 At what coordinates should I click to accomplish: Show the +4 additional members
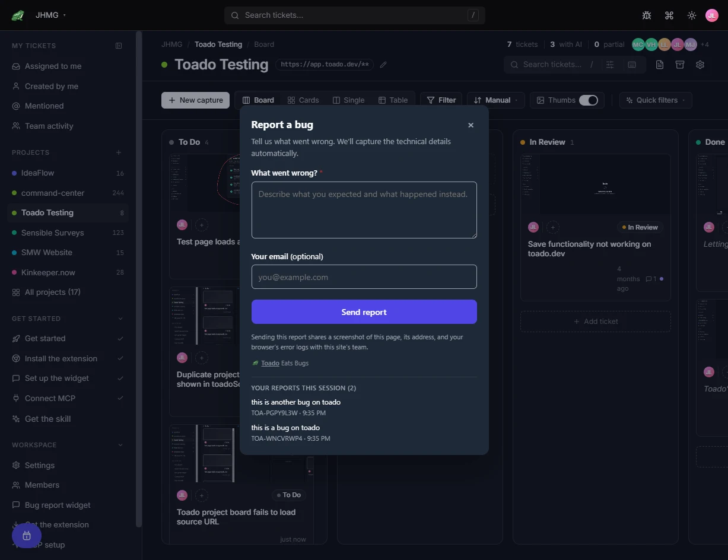pos(705,44)
